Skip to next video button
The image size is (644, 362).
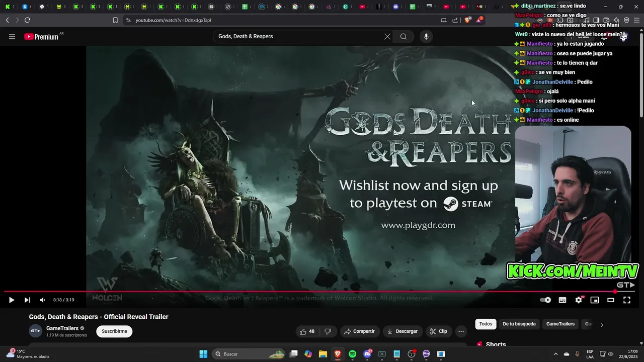27,300
